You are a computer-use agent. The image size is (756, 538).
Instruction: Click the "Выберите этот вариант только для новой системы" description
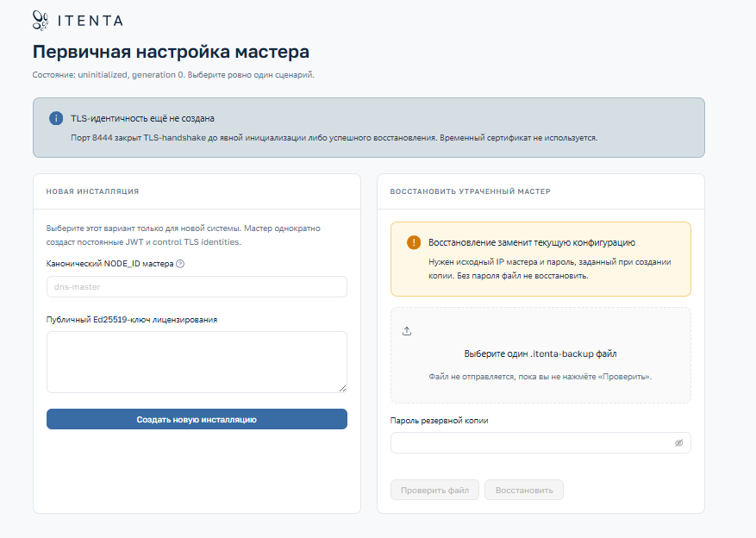tap(184, 235)
